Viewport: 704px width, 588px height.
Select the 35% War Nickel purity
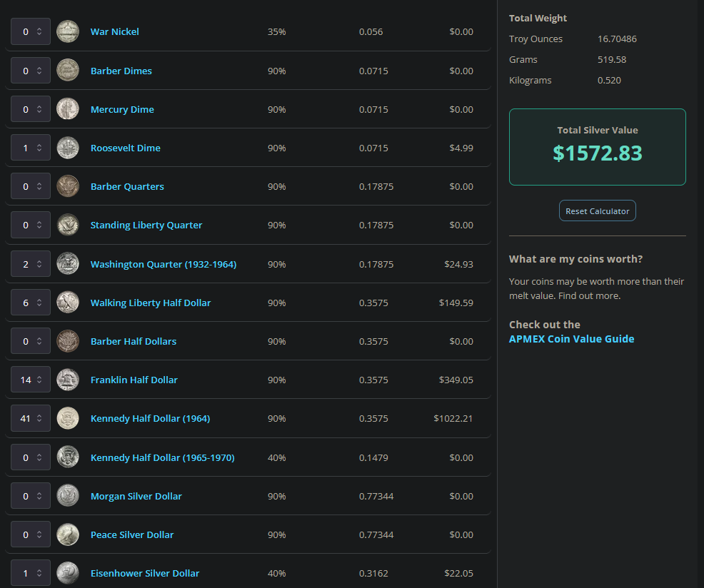[x=276, y=31]
